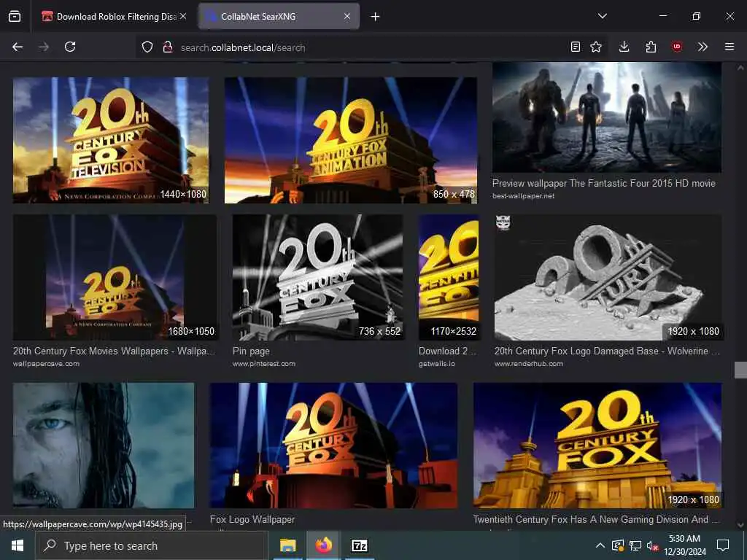This screenshot has width=747, height=560.
Task: Switch to CollabNet SearXNG tab
Action: (x=279, y=17)
